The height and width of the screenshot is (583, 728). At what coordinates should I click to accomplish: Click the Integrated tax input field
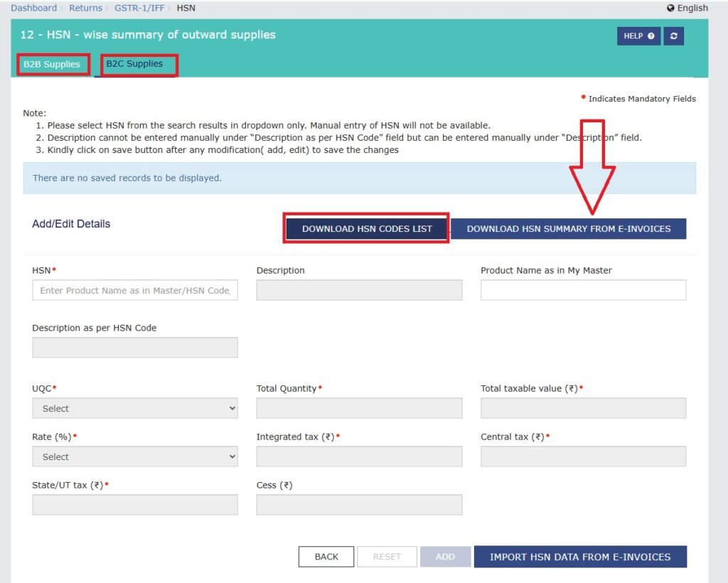(359, 456)
